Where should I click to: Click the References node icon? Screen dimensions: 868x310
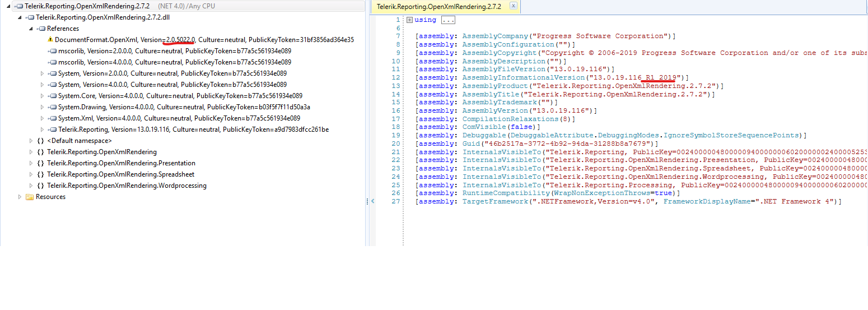point(42,29)
